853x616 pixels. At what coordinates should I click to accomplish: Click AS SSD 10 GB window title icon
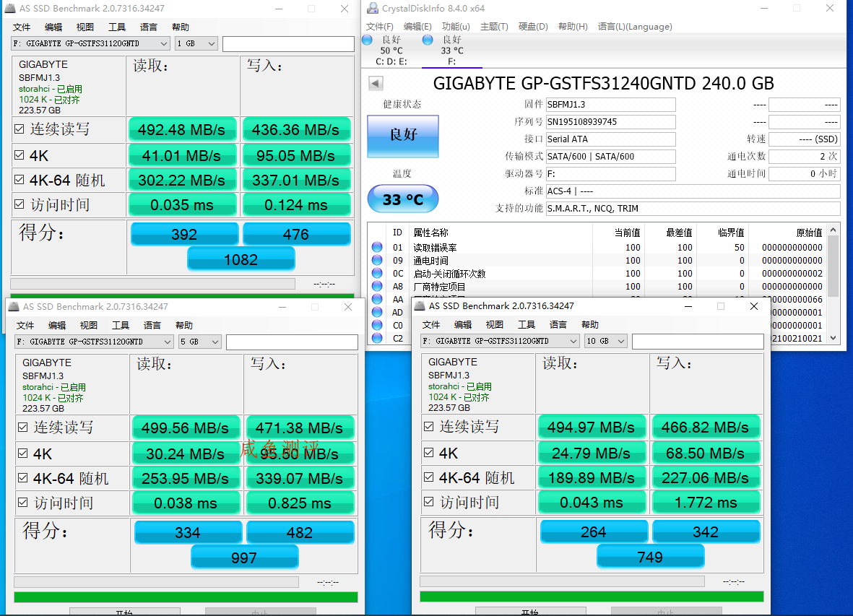(x=420, y=306)
